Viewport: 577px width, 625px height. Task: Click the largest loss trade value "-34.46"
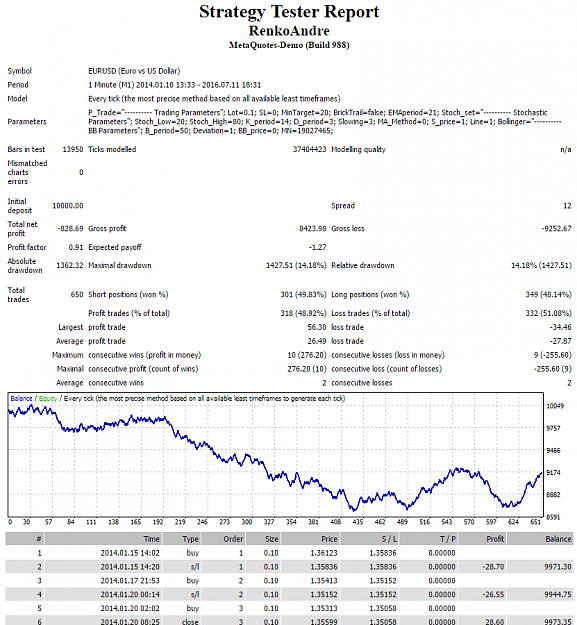(560, 327)
